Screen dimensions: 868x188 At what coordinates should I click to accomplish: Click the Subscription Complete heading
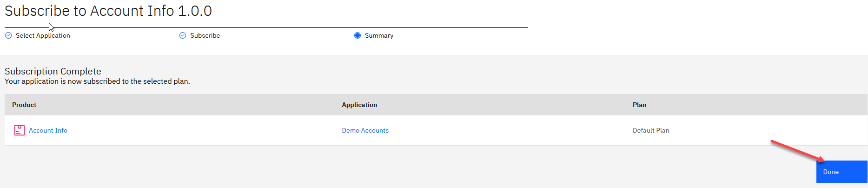(x=53, y=71)
